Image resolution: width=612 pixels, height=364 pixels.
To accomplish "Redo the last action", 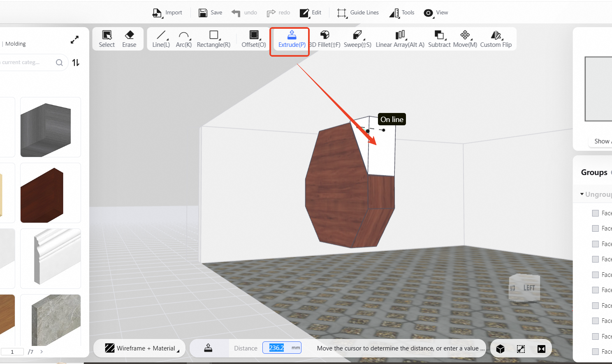I will coord(278,13).
